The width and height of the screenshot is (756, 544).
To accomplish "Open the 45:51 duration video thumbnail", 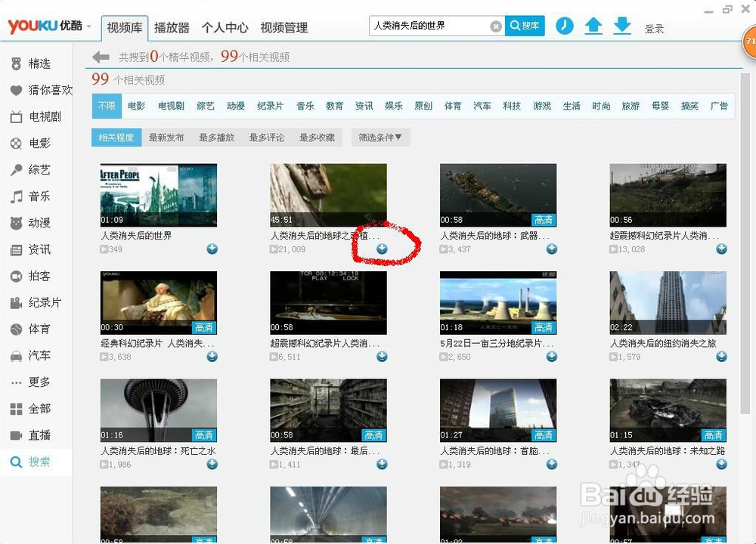I will tap(328, 195).
